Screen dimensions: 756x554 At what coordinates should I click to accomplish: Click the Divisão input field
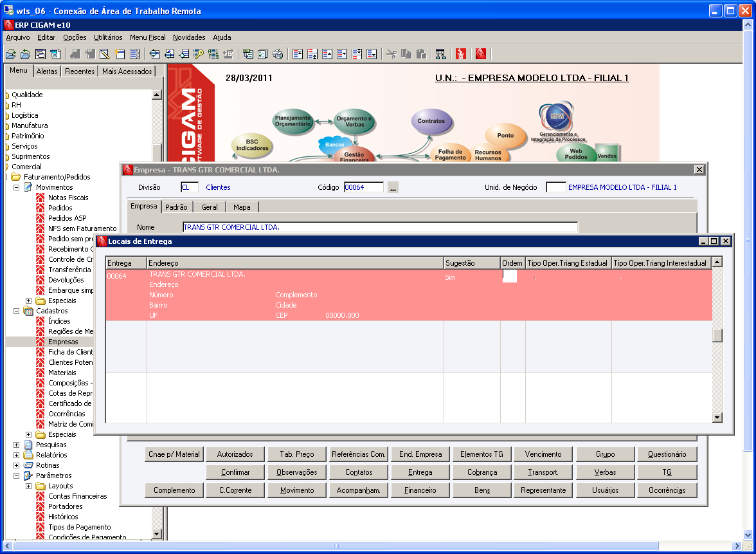[x=190, y=187]
